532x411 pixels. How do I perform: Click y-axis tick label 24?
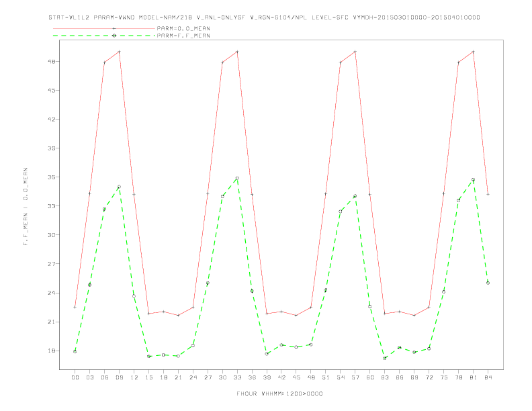[x=52, y=293]
